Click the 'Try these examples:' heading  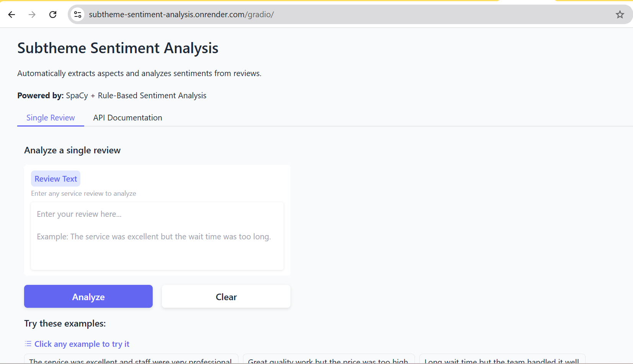click(x=65, y=323)
